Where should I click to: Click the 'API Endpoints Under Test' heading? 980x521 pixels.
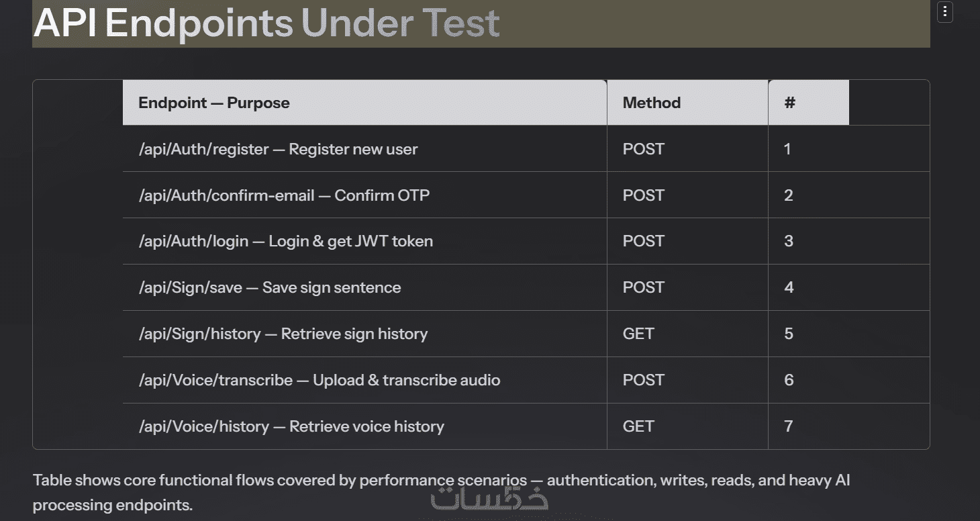[266, 22]
